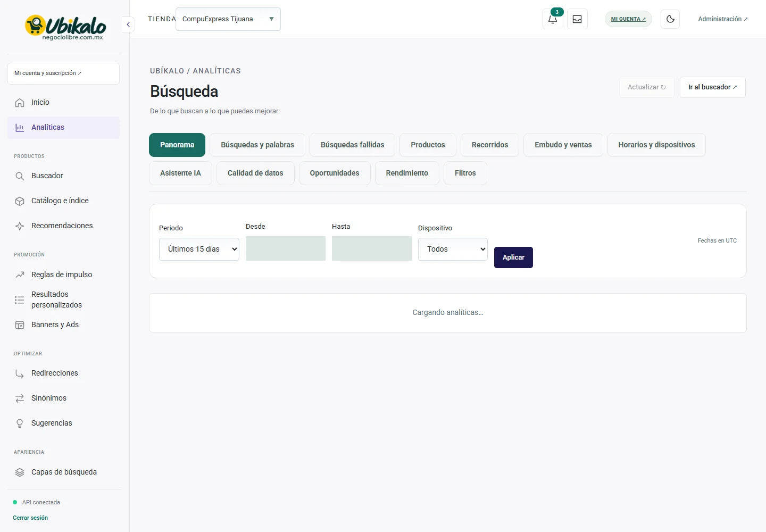Click the Sugerencias lightbulb icon
The width and height of the screenshot is (766, 532).
20,423
